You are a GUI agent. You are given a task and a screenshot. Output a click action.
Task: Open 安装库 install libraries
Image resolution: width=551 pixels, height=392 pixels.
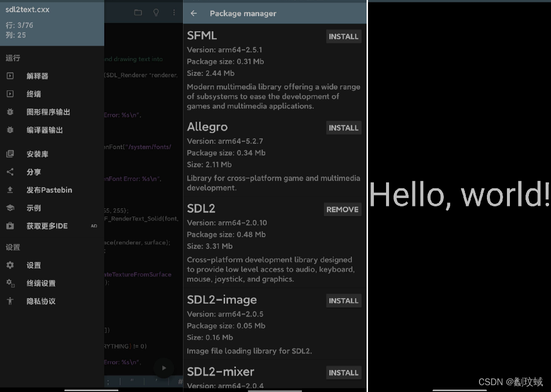click(52, 153)
